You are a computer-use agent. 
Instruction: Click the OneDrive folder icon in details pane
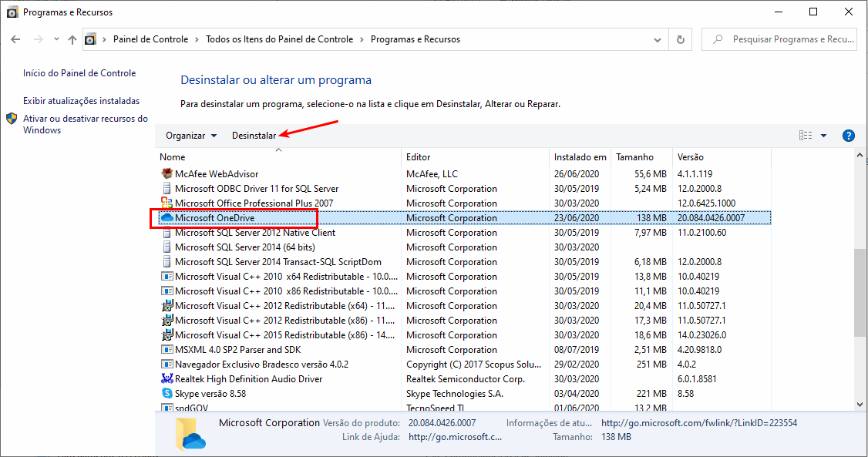coord(190,435)
